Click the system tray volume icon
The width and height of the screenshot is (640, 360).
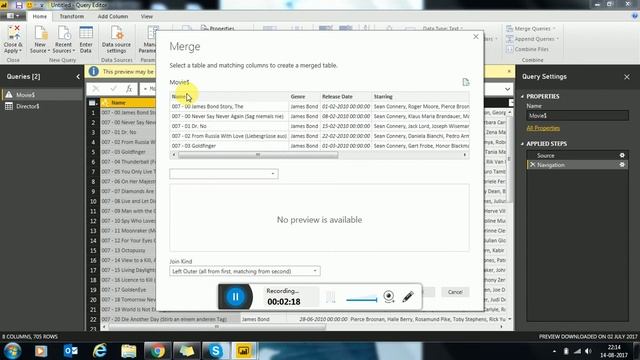588,351
